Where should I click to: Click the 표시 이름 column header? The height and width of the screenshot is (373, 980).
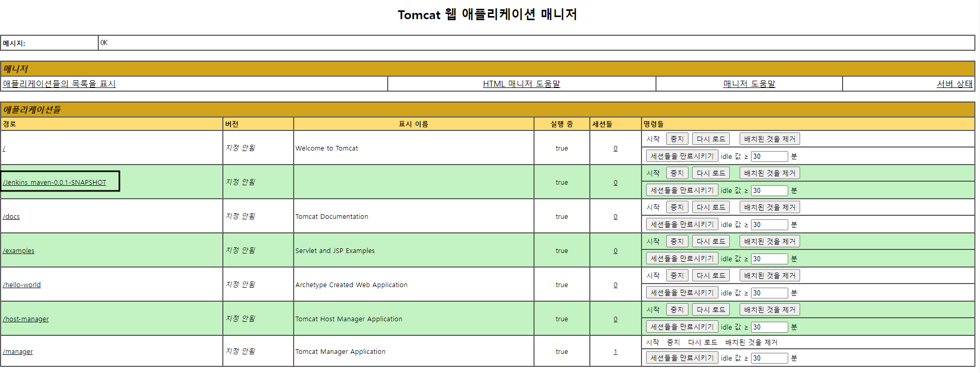point(414,124)
